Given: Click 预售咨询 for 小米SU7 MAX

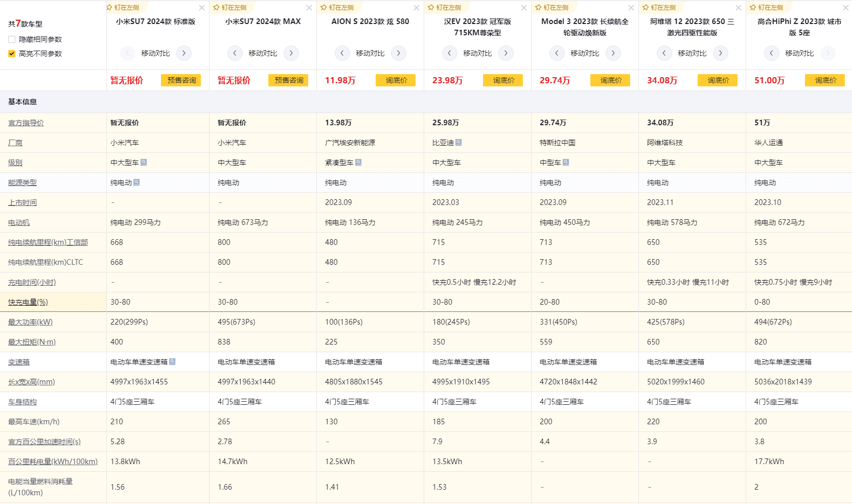Looking at the screenshot, I should tap(288, 80).
